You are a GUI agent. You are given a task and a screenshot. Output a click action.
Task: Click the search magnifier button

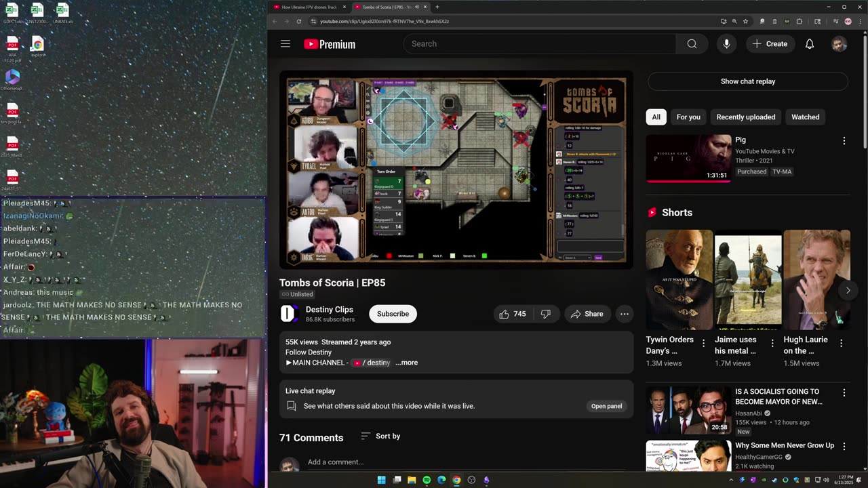(692, 44)
